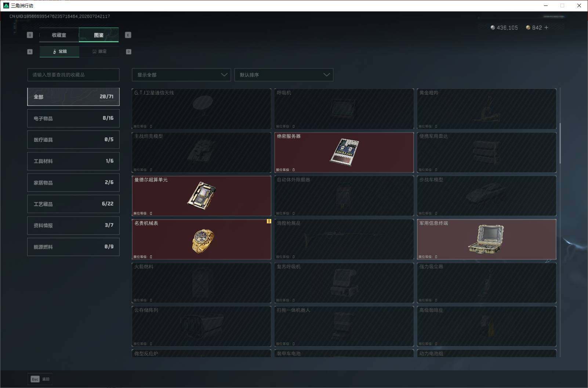Select the 能源燃料 category
588x388 pixels.
click(x=73, y=247)
